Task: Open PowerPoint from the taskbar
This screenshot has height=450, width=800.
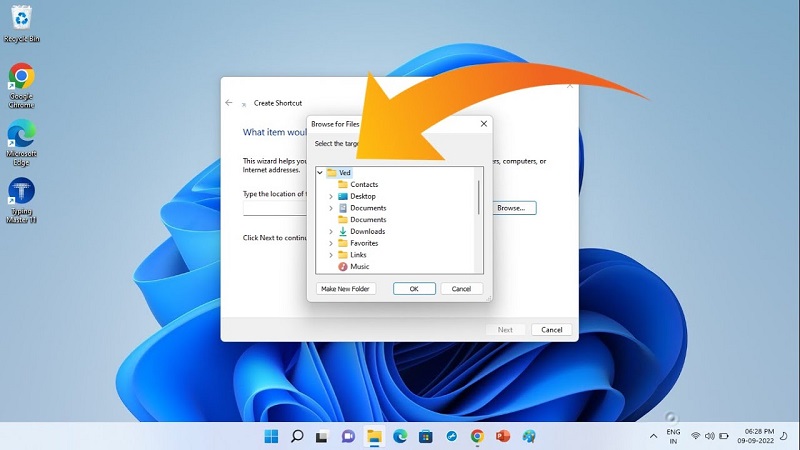Action: tap(503, 436)
